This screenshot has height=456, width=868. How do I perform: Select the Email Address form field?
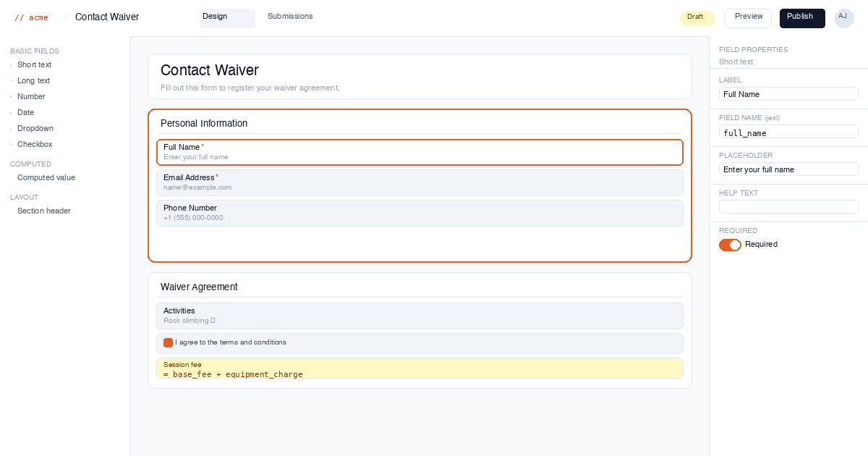tap(420, 182)
